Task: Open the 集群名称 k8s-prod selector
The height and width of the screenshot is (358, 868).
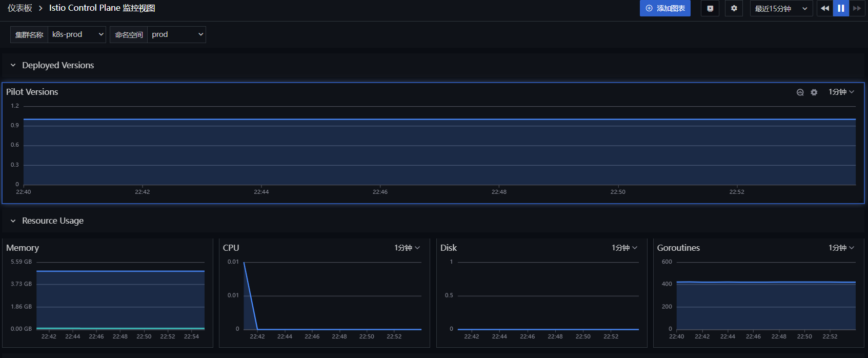Action: click(77, 34)
